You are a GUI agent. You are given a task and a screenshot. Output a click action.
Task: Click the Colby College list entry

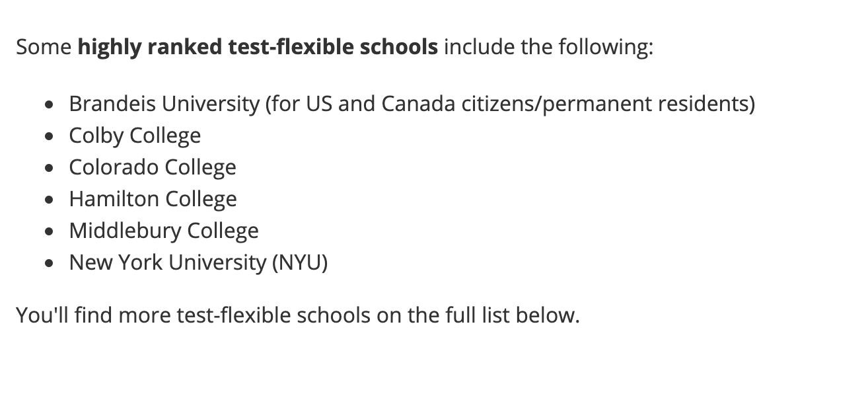tap(135, 136)
